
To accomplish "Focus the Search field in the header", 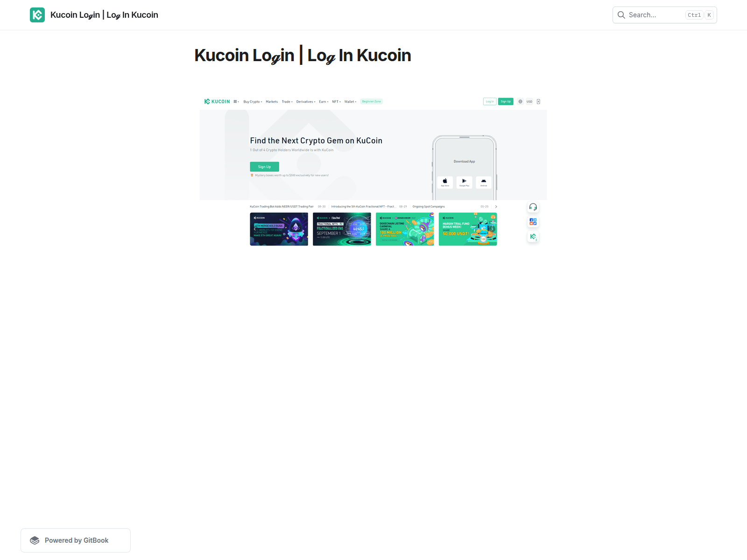I will pos(664,15).
